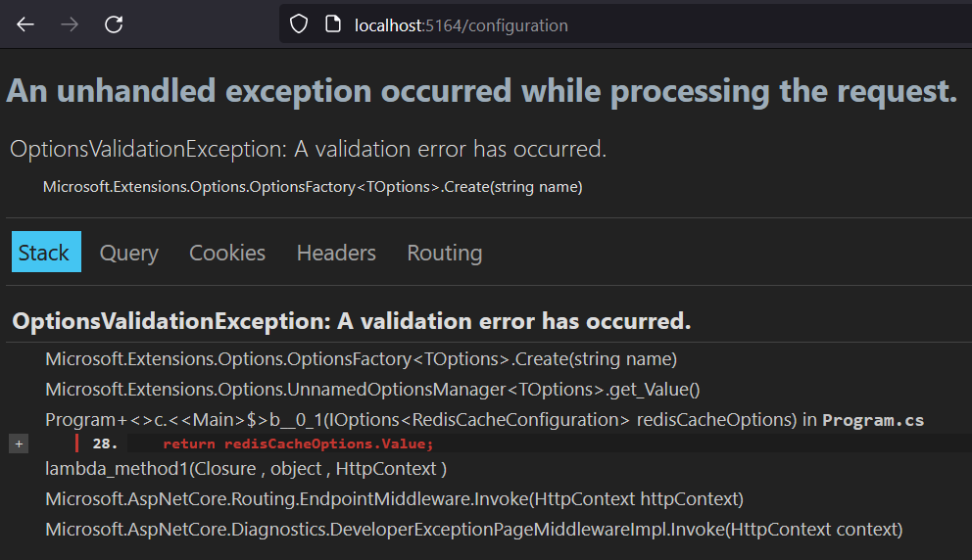Viewport: 972px width, 560px height.
Task: Click the DeveloperExceptionPageMiddlewareImpl.Invoke stack frame
Action: coord(473,530)
